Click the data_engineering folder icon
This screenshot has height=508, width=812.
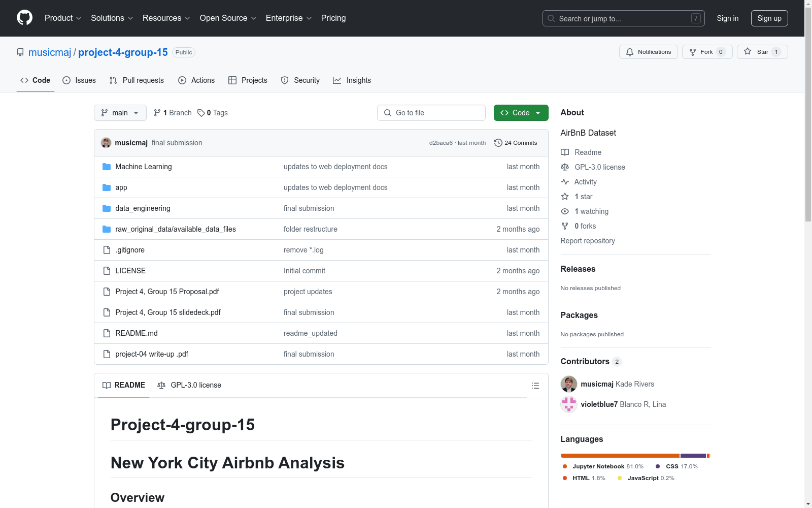107,208
